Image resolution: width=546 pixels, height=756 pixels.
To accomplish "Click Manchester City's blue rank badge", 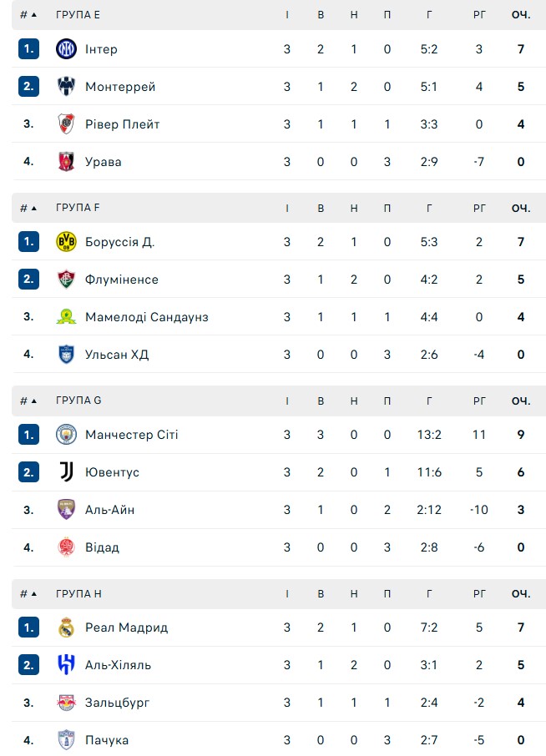I will 28,435.
